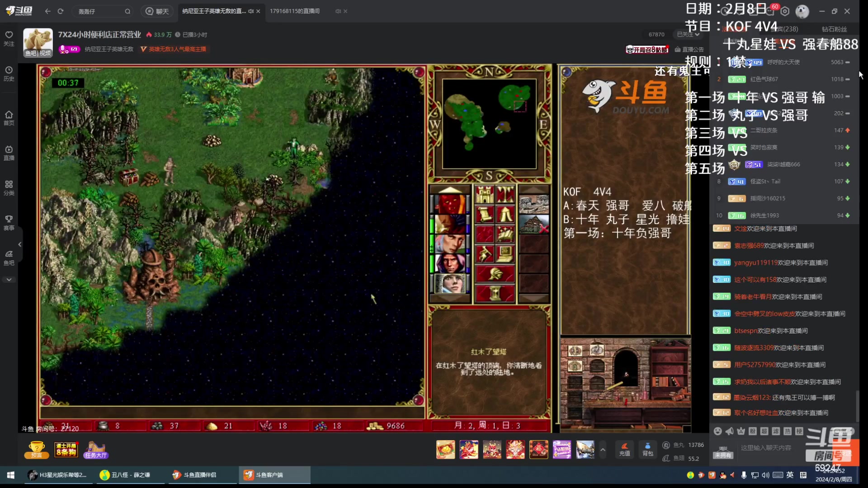
Task: Toggle the 粉 chat filter
Action: 753,431
